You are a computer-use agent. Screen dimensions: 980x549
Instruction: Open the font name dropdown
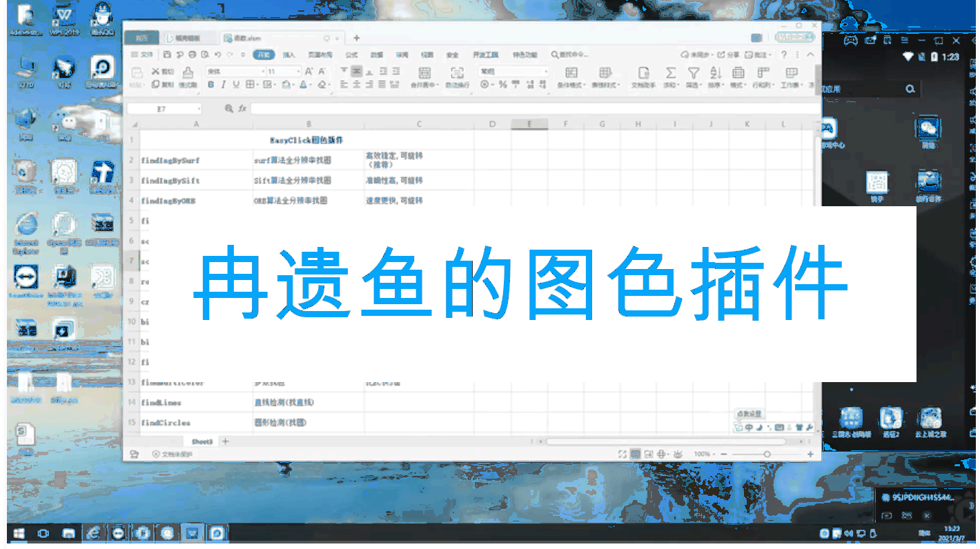click(262, 71)
